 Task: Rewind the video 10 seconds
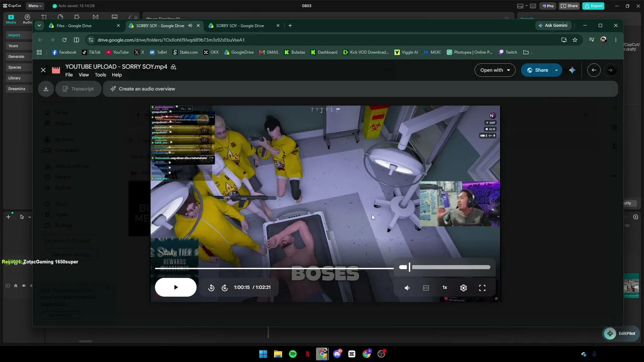(211, 288)
